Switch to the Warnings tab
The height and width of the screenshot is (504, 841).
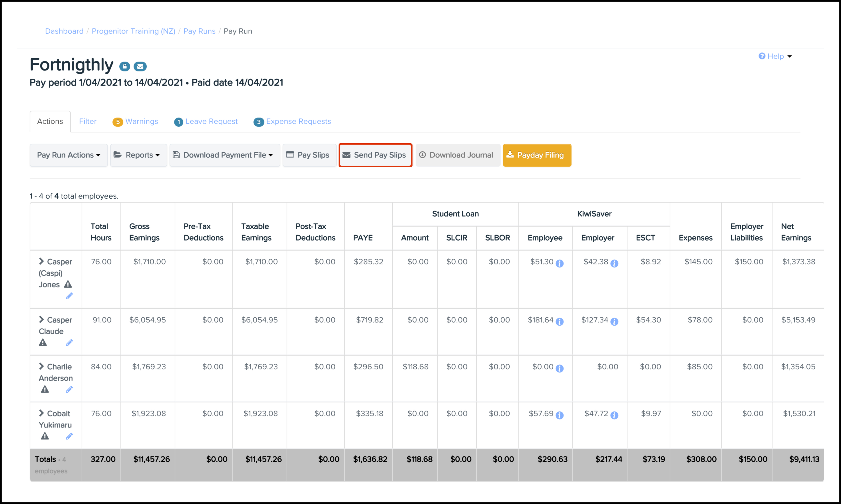[x=141, y=122]
